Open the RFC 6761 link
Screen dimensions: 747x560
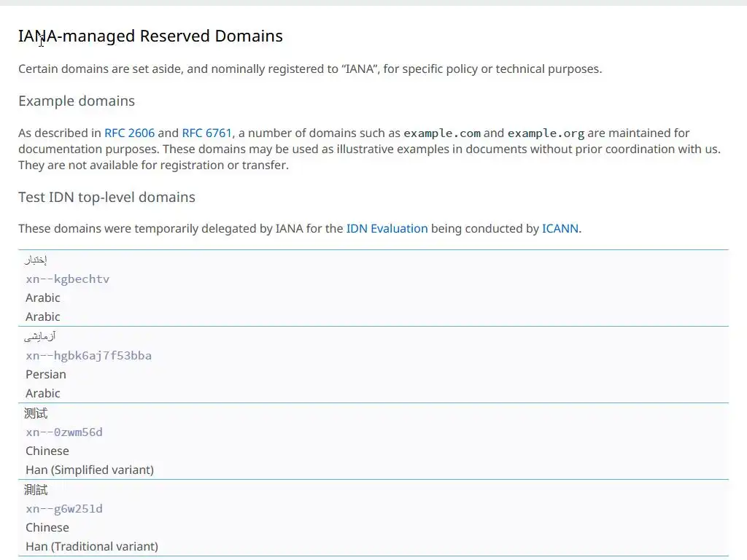click(x=206, y=133)
